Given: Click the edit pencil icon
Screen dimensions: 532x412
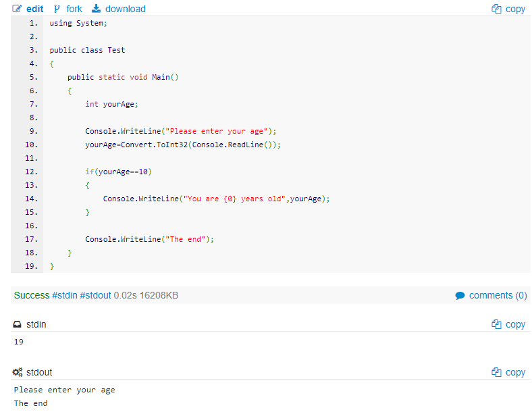Looking at the screenshot, I should [17, 9].
